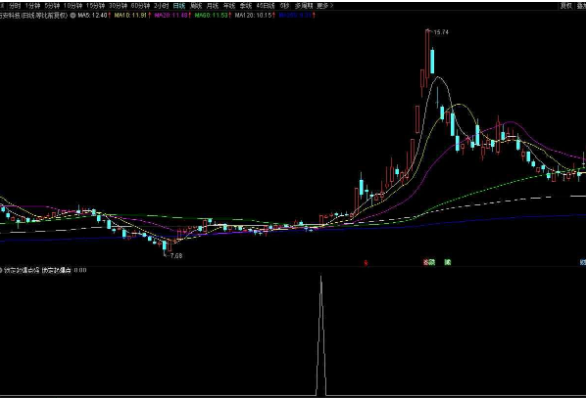Open the 多周期 multi-period view
Screen dimensions: 586x398
click(303, 6)
